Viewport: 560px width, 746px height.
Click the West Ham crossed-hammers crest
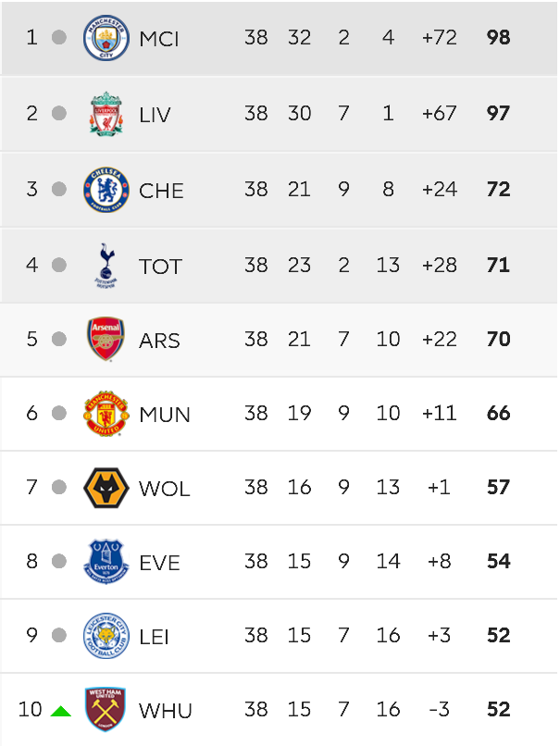click(106, 709)
